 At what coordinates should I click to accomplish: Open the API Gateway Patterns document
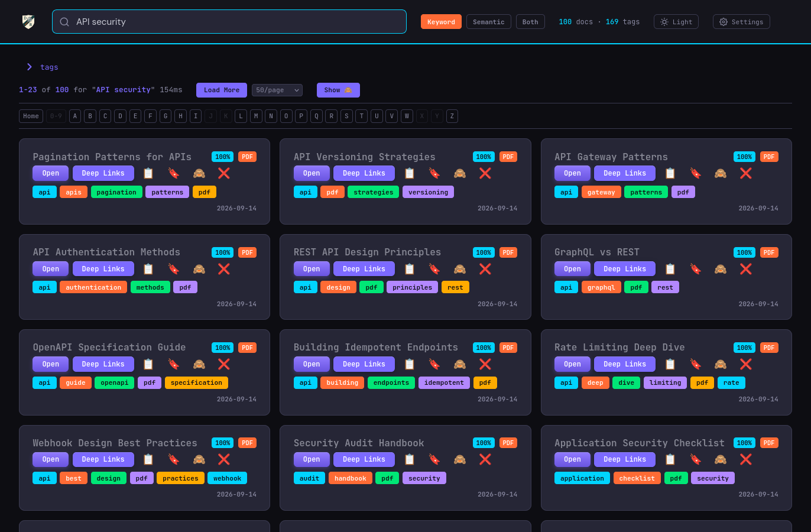pyautogui.click(x=572, y=173)
